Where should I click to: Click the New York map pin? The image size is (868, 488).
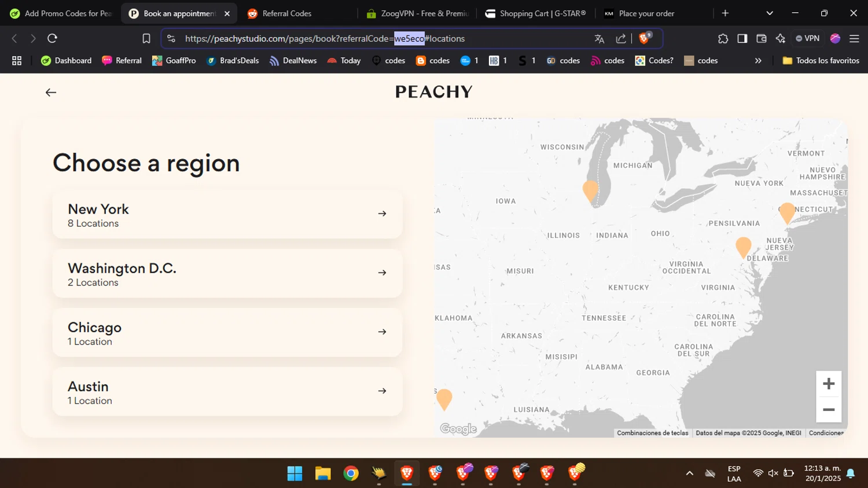[787, 212]
